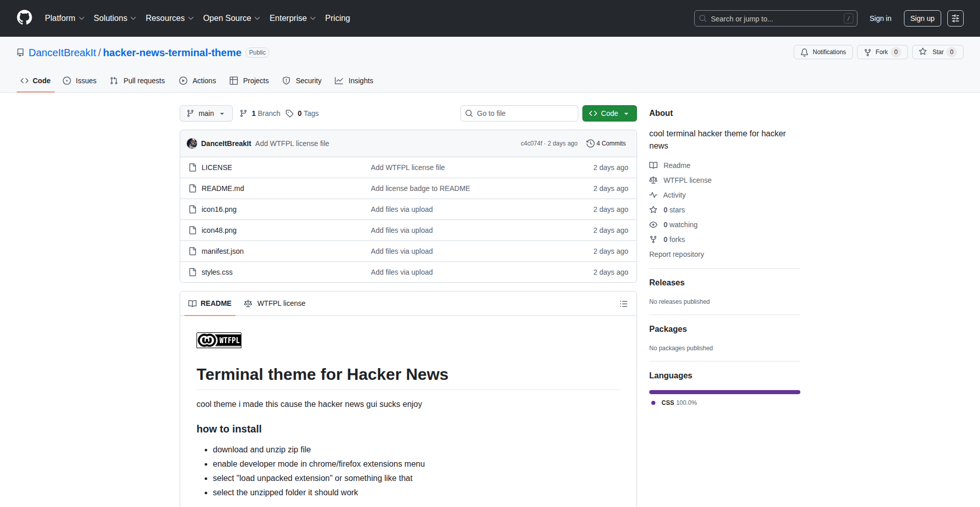The height and width of the screenshot is (507, 980).
Task: Click the DanceItBreakIt avatar in commit row
Action: [192, 143]
